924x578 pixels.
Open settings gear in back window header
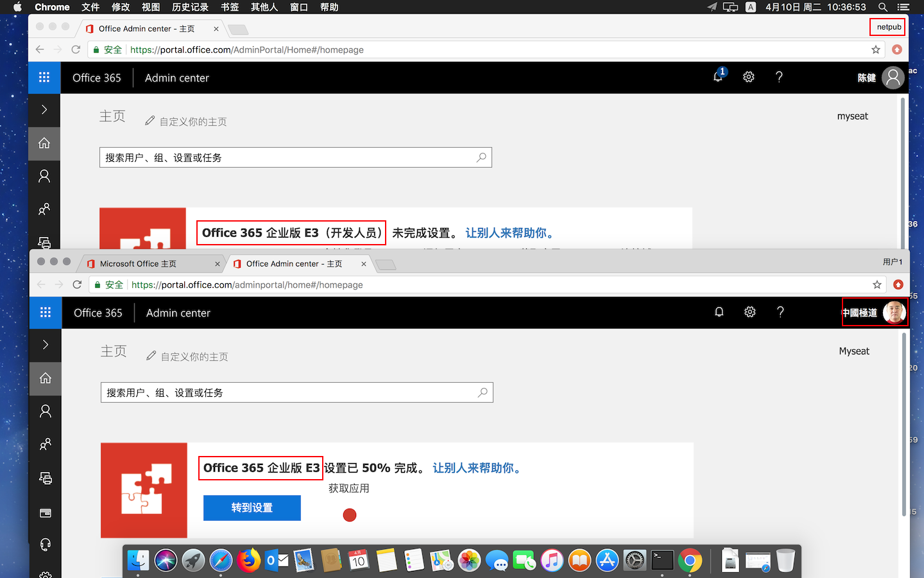(749, 77)
